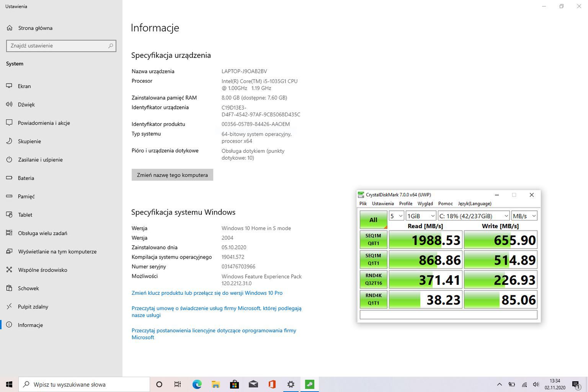The image size is (588, 392).
Task: Click the search magnifier in Znajdź ustawienie box
Action: click(111, 46)
